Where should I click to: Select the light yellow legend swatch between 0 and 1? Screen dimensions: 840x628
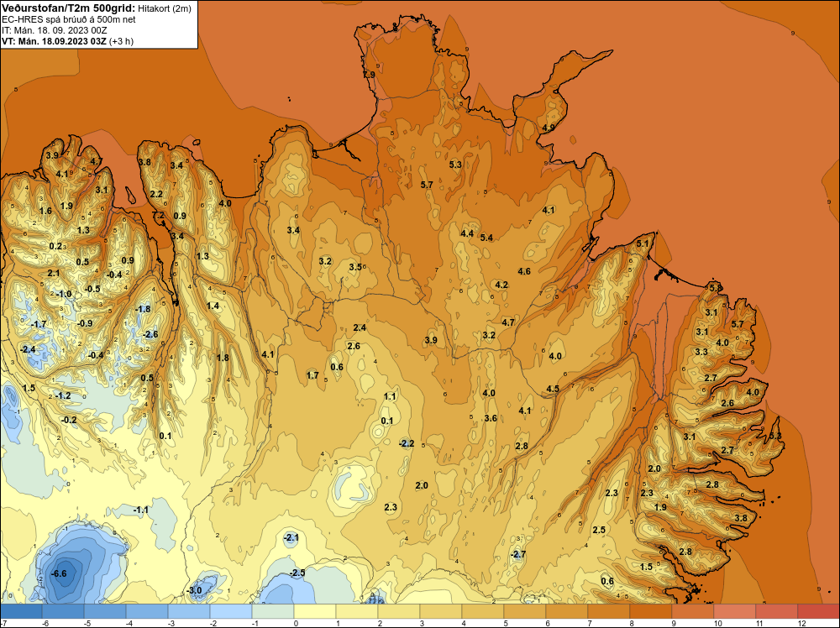(315, 611)
